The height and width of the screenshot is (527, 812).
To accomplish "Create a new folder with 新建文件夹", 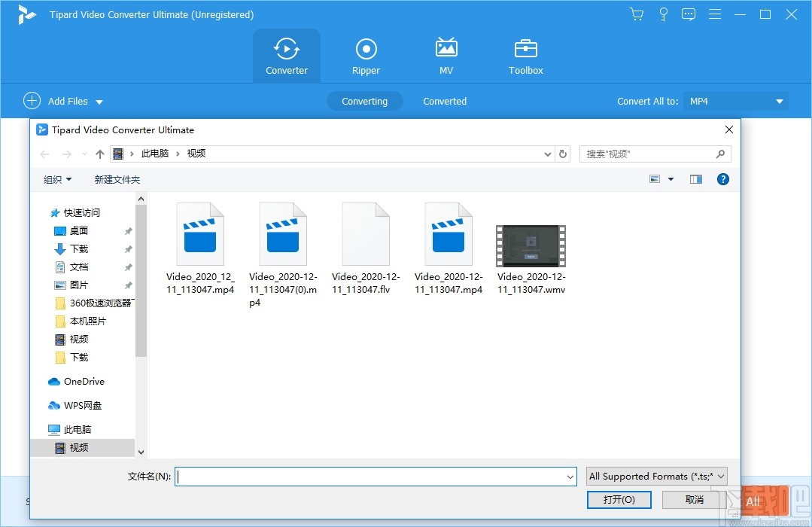I will (117, 179).
